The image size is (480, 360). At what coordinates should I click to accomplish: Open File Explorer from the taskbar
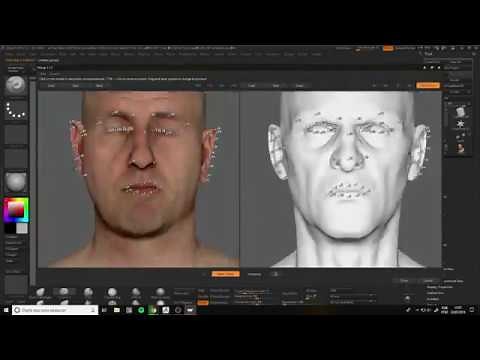click(117, 310)
